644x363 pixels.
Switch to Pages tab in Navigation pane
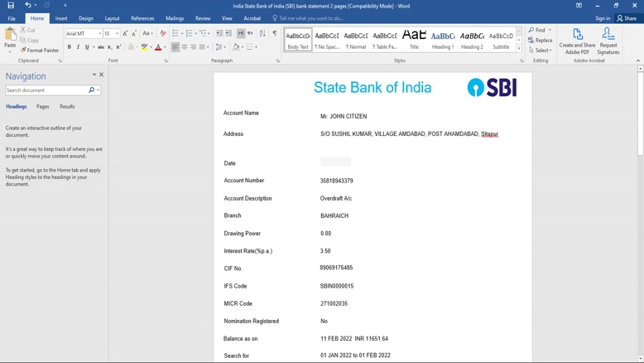[x=42, y=107]
